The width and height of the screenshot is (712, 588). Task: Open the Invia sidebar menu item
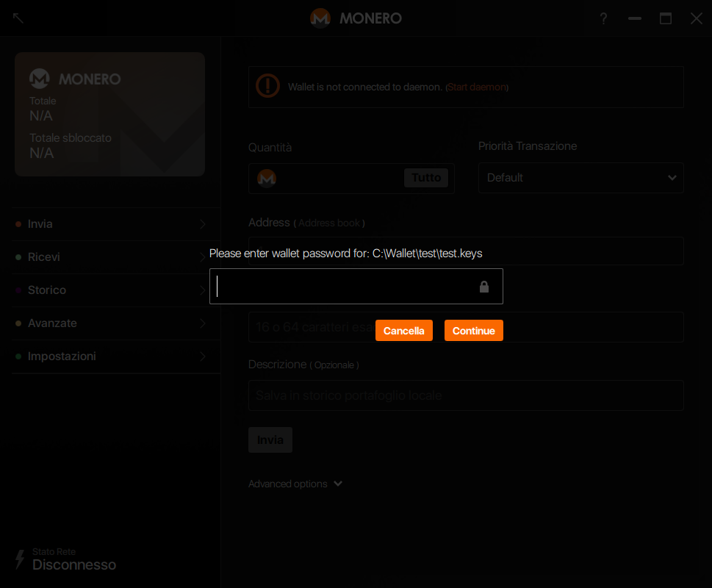coord(116,224)
